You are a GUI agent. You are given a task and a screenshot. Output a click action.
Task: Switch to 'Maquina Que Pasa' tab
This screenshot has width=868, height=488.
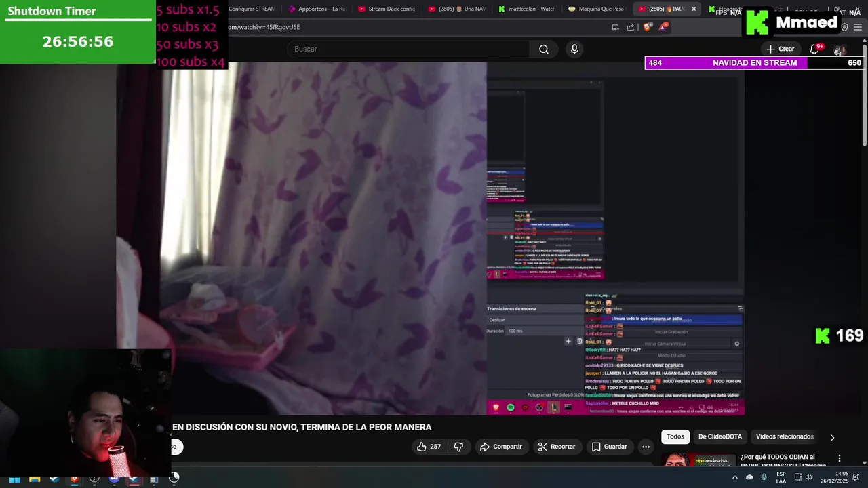pos(597,9)
